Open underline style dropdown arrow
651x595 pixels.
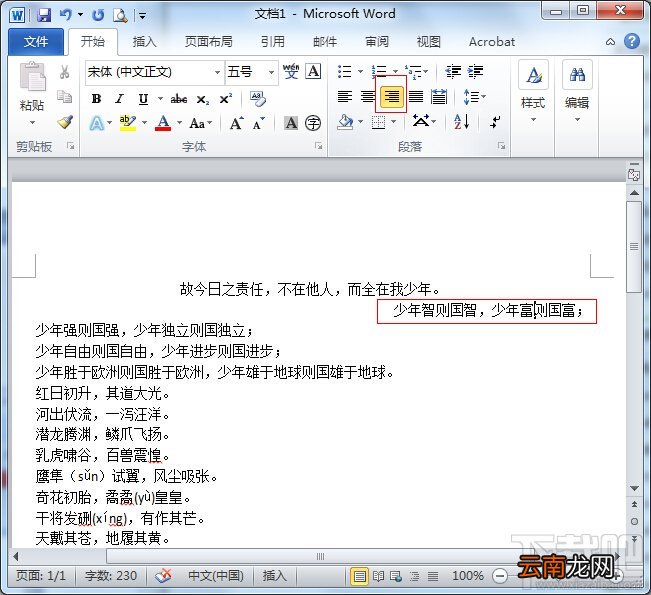(x=160, y=99)
